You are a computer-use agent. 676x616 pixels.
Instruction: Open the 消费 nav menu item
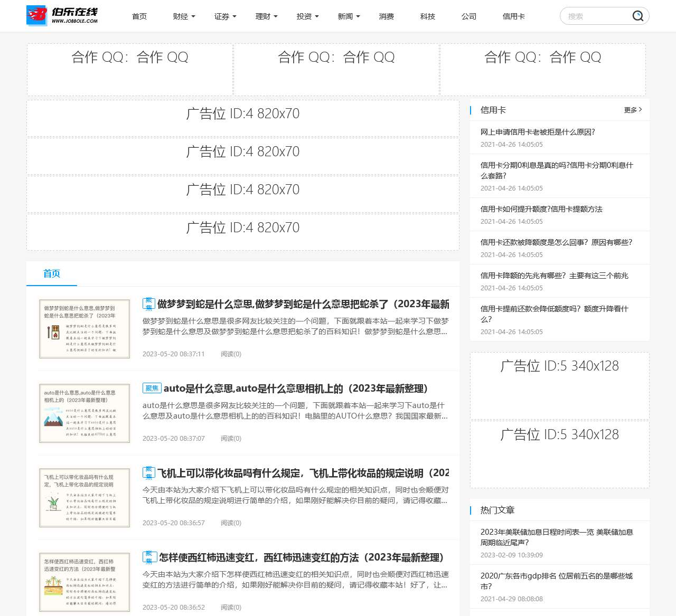click(387, 16)
